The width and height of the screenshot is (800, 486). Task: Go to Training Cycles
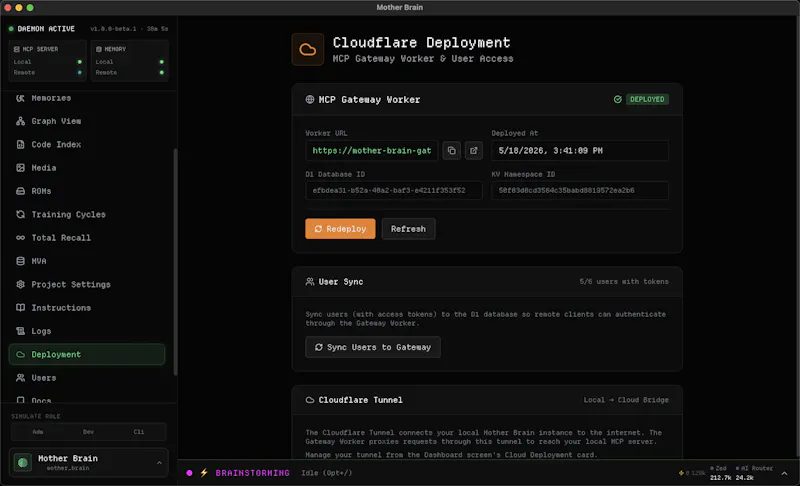(x=87, y=214)
